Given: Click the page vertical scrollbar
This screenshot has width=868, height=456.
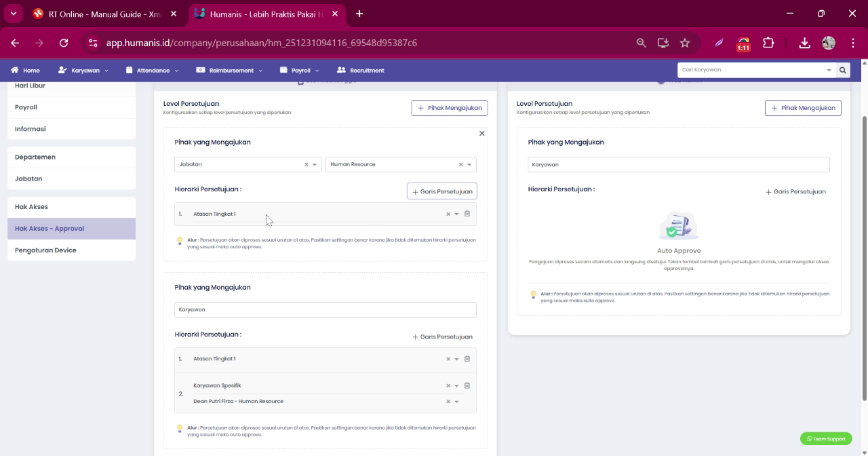Looking at the screenshot, I should click(864, 258).
